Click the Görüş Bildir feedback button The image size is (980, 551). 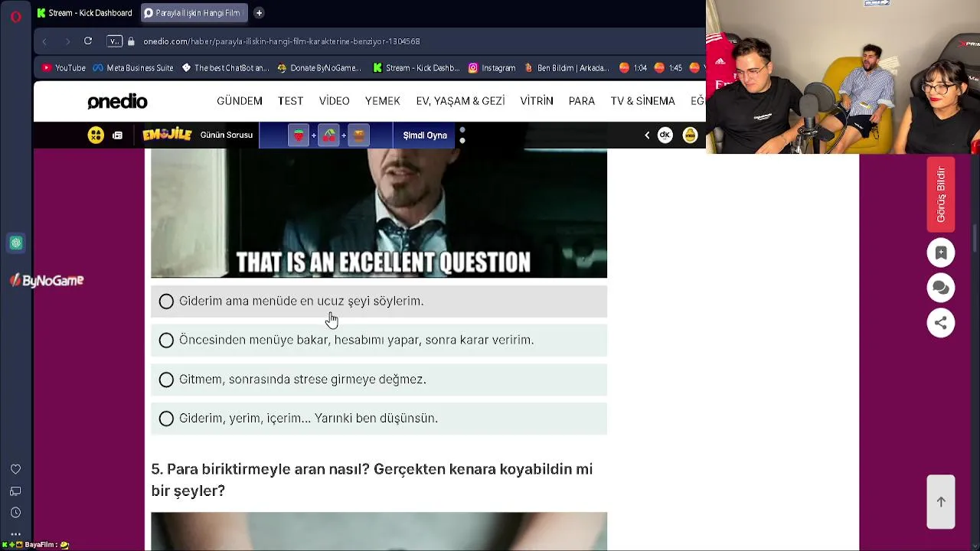tap(941, 194)
